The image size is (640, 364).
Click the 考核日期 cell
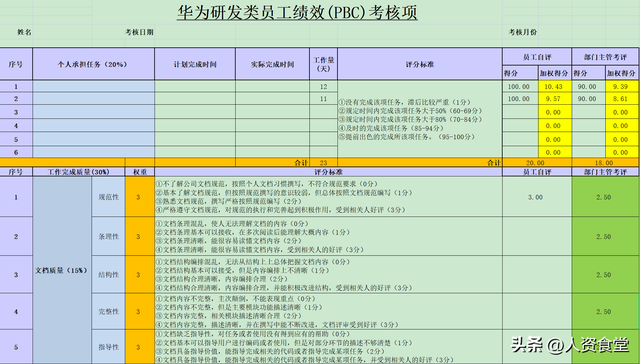pyautogui.click(x=139, y=32)
